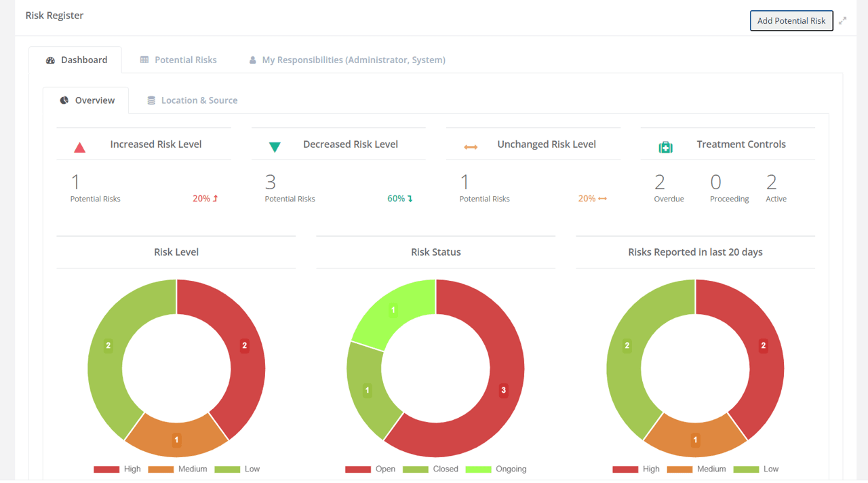Screen dimensions: 868x483
Task: Click the pie chart icon on Overview tab
Action: point(64,100)
